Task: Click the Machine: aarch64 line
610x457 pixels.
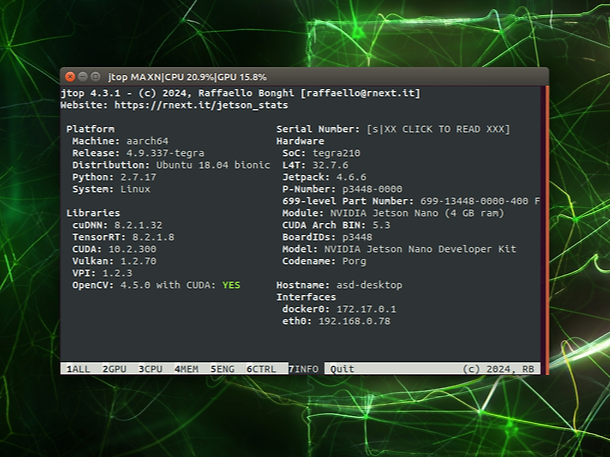Action: pos(120,141)
